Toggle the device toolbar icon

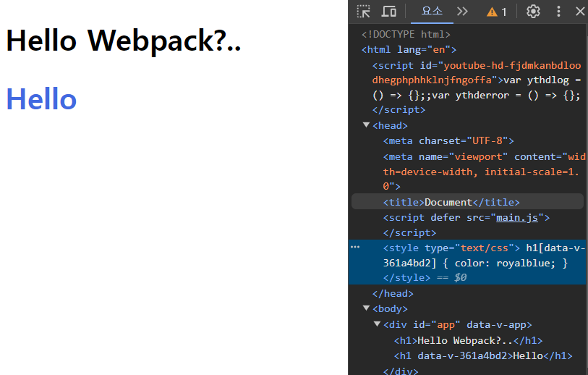coord(389,12)
